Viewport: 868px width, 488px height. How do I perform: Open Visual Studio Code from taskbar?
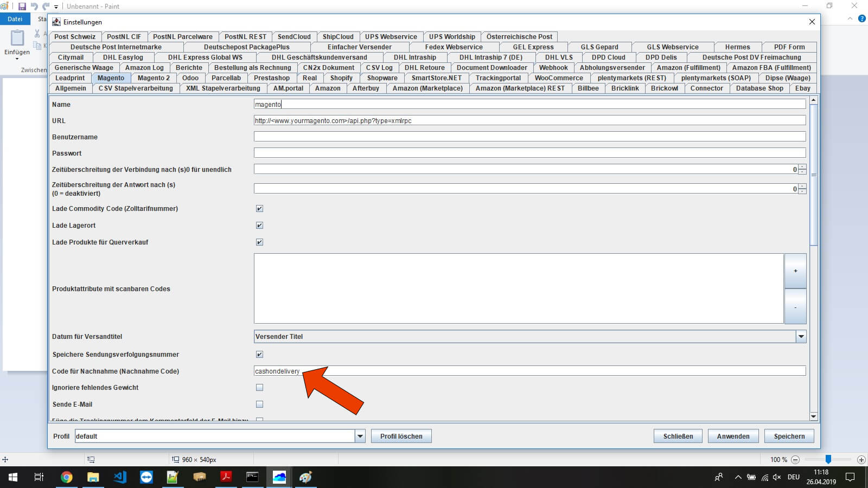coord(120,477)
